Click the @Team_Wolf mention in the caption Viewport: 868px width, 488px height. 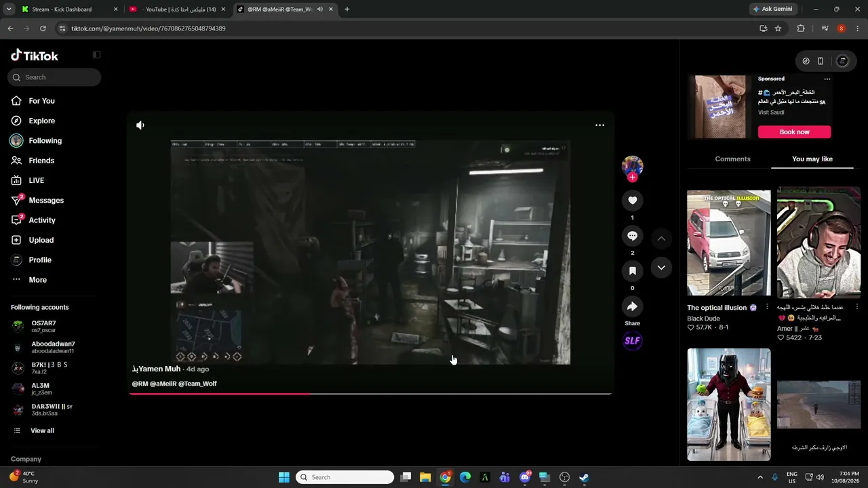coord(197,384)
